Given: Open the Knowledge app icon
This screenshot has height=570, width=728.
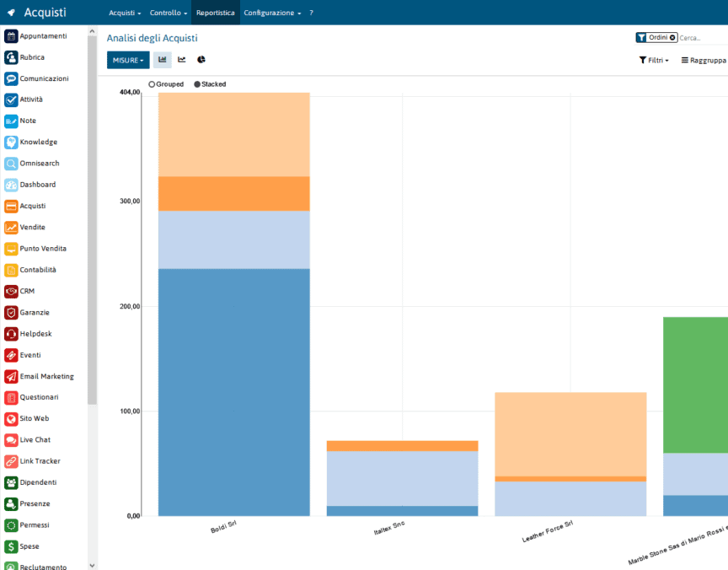Looking at the screenshot, I should coord(11,142).
